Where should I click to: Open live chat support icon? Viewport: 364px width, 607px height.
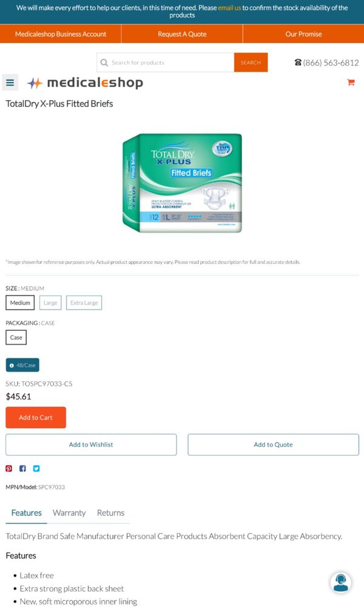(x=341, y=583)
